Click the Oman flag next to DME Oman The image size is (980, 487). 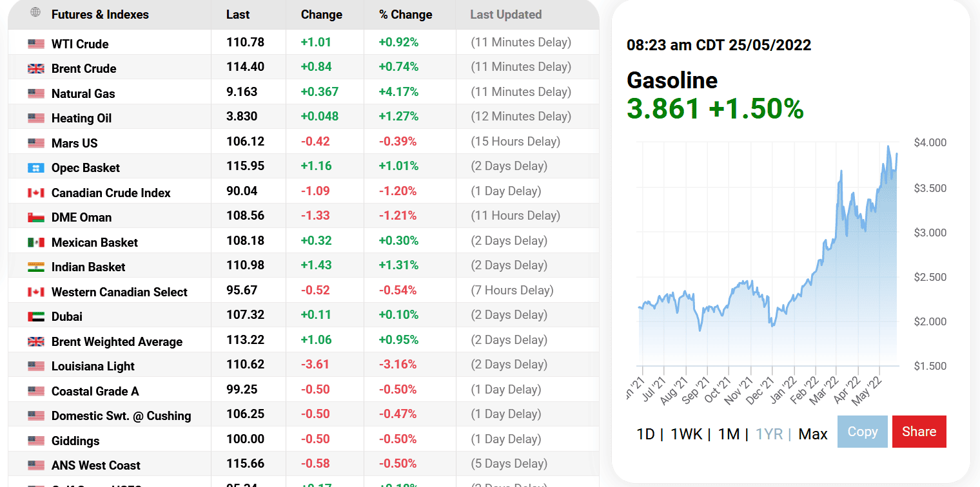[37, 216]
